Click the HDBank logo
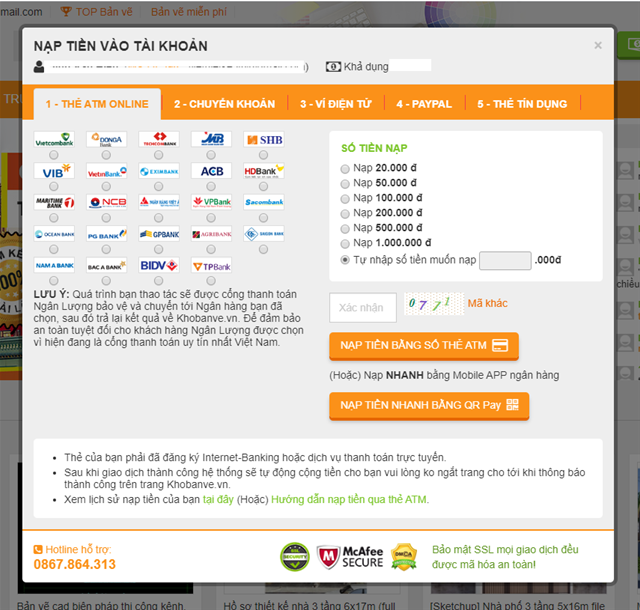Image resolution: width=640 pixels, height=610 pixels. tap(264, 171)
